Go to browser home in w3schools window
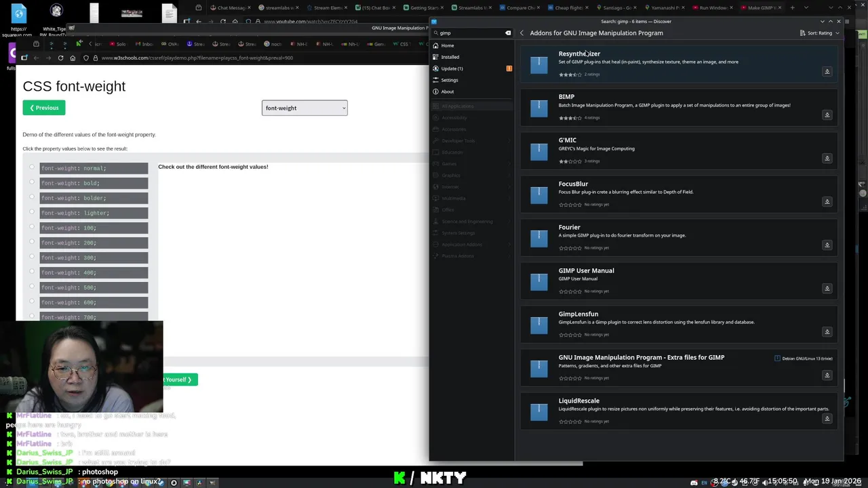Image resolution: width=868 pixels, height=488 pixels. click(73, 58)
